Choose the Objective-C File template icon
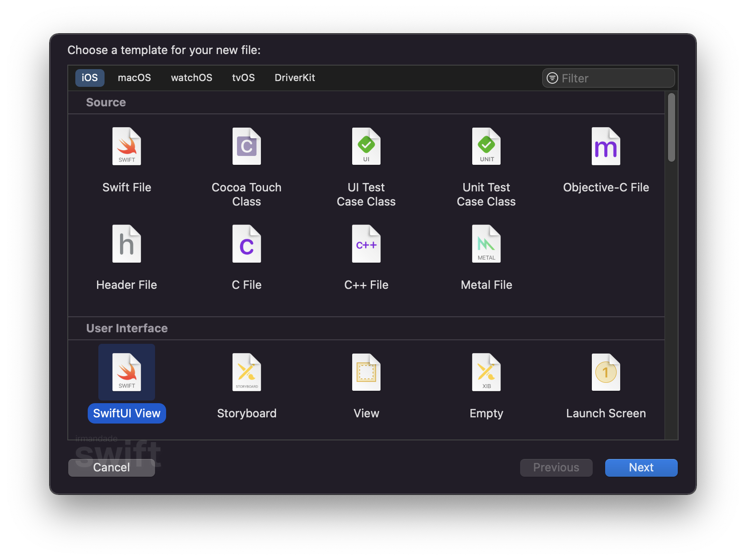Screen dimensions: 746x560 (x=606, y=146)
